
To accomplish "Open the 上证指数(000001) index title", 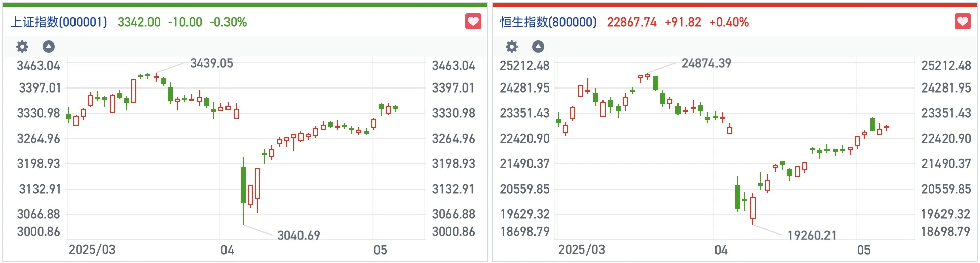I will tap(59, 22).
